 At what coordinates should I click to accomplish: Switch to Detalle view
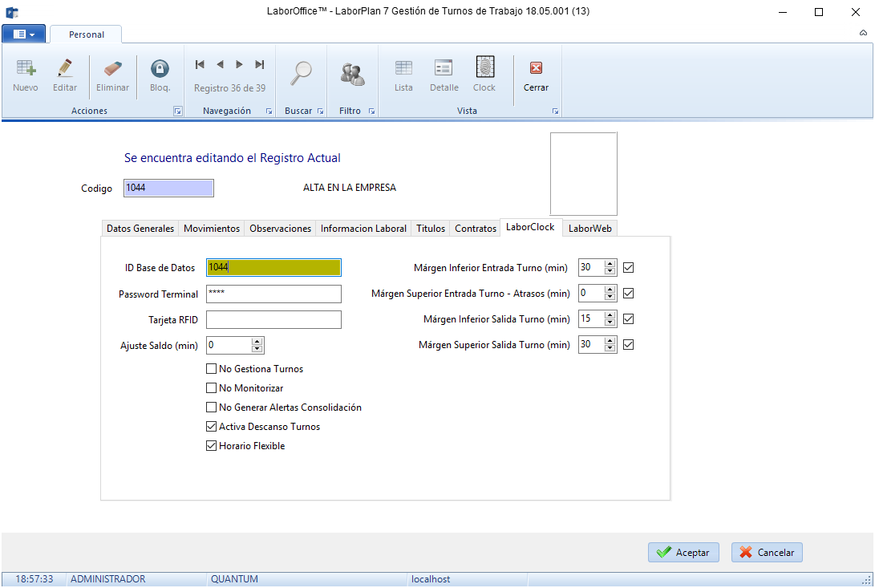(444, 68)
